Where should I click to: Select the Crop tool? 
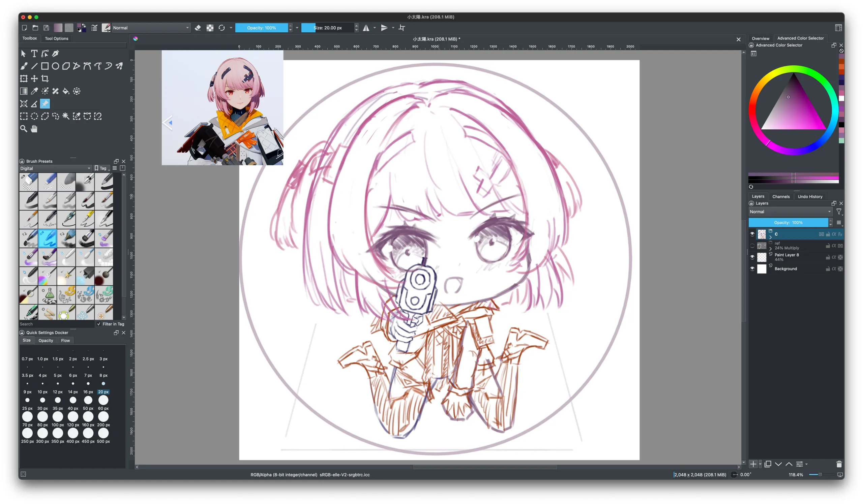(x=45, y=79)
